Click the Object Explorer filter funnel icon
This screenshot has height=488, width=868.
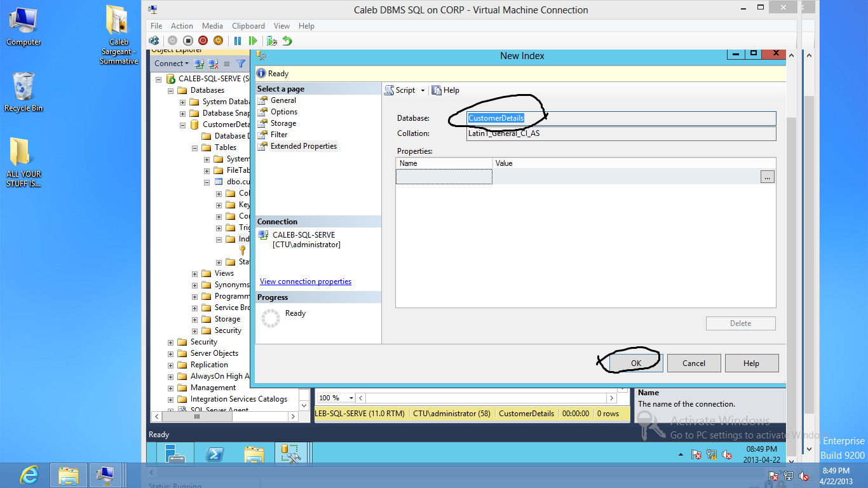pos(241,64)
